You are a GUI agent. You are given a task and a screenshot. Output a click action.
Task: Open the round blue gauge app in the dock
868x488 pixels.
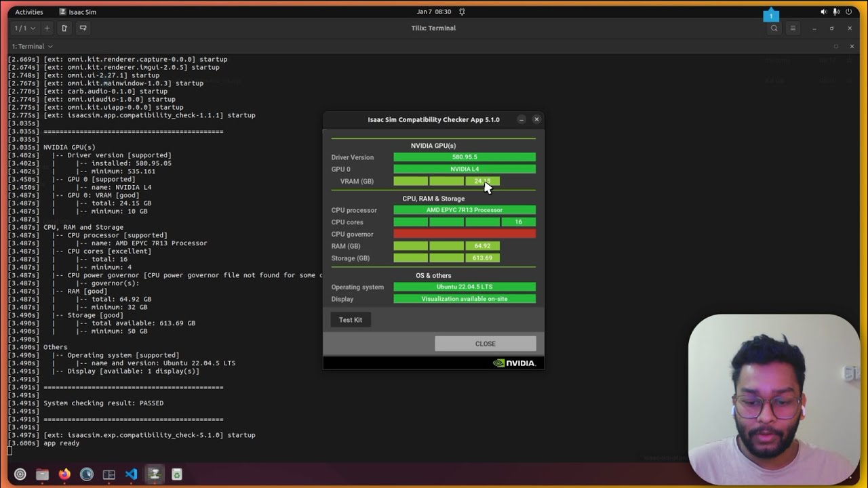(87, 474)
